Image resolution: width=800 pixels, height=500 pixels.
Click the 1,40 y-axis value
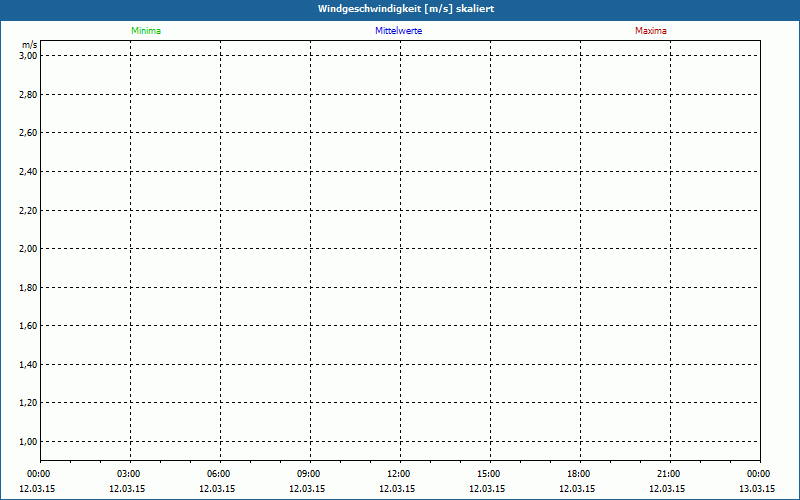click(x=28, y=364)
